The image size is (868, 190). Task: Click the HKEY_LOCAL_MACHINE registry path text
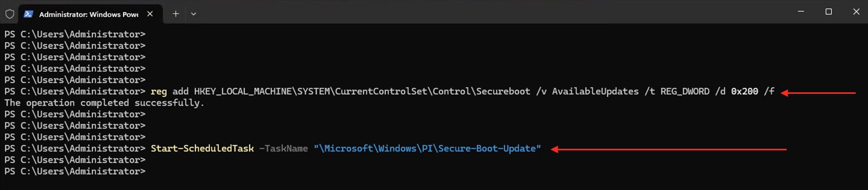tap(362, 91)
